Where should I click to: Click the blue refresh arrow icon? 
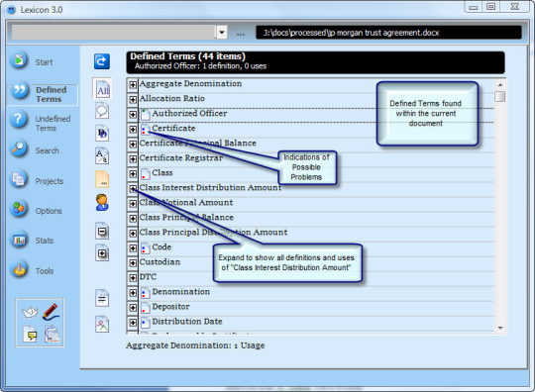point(102,61)
